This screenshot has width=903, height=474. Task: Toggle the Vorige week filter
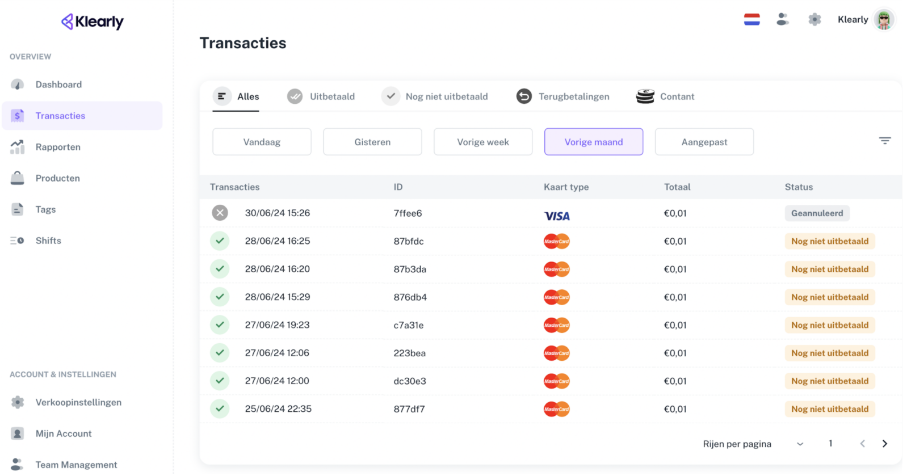[483, 142]
